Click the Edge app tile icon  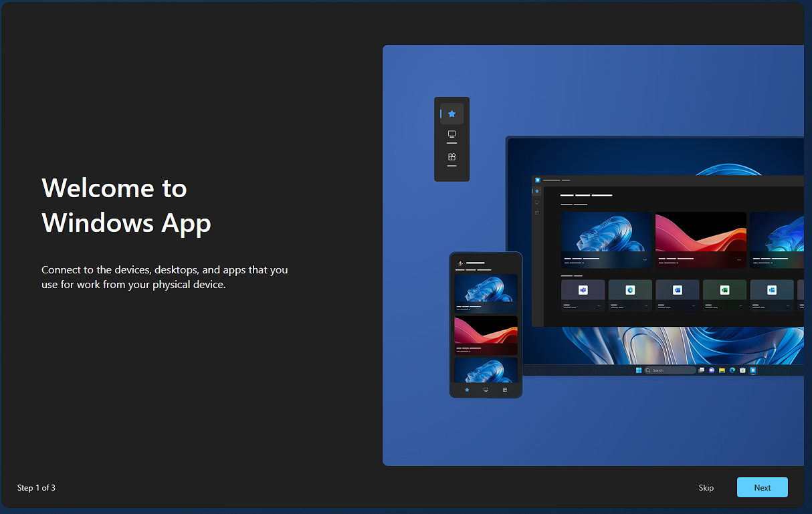coord(630,290)
